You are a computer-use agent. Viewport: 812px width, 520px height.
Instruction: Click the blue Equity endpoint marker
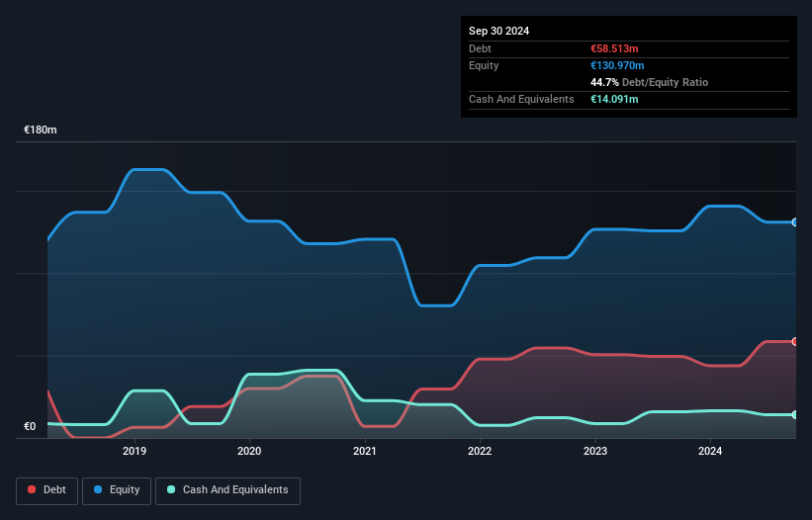[x=795, y=222]
